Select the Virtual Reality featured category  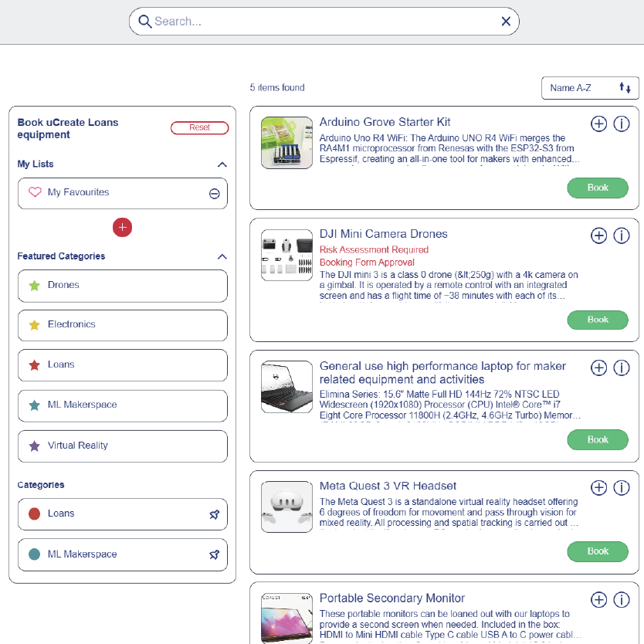(x=123, y=446)
